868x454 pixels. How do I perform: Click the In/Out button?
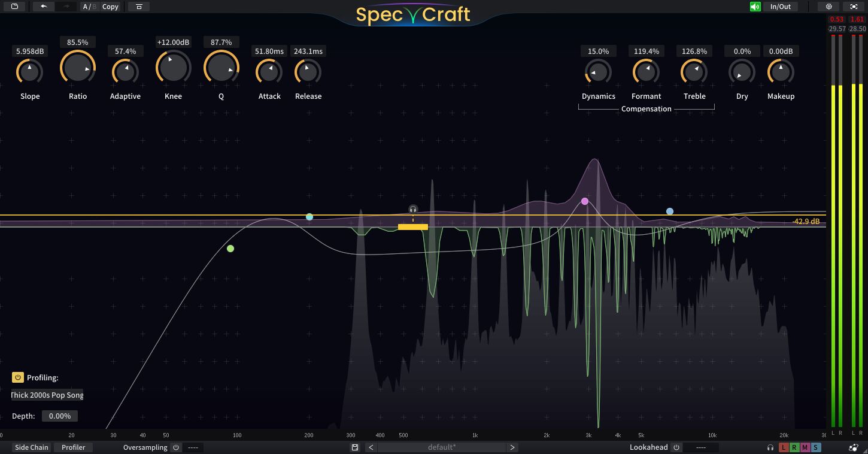click(780, 7)
